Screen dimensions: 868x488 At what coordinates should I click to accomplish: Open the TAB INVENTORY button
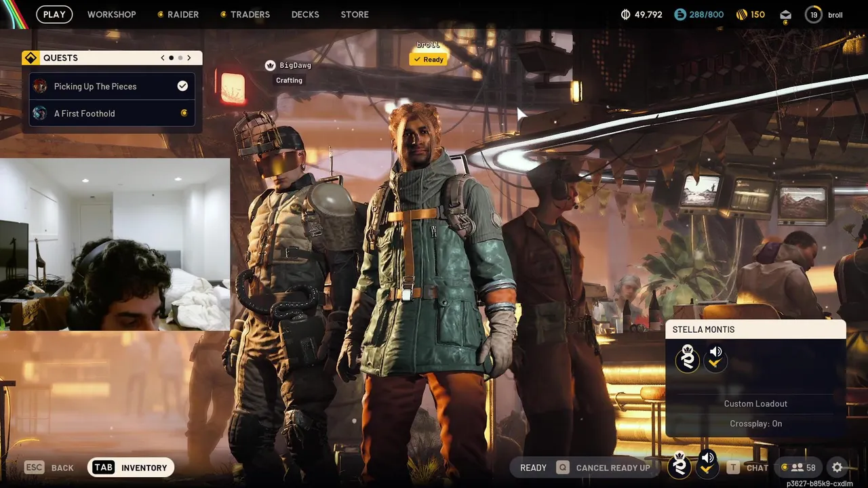click(x=131, y=468)
